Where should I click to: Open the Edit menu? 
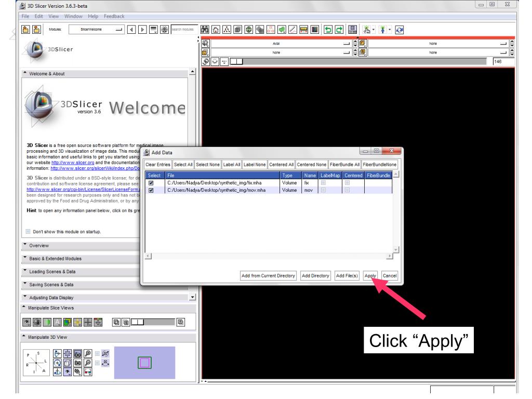pos(38,16)
